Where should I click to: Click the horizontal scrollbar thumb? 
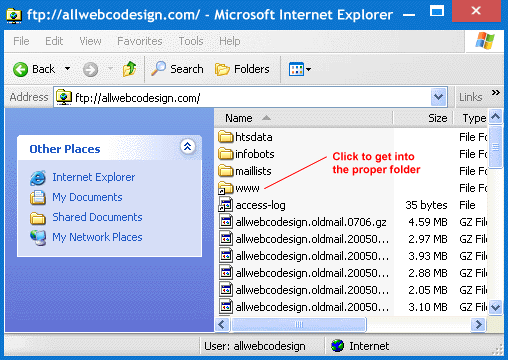(x=299, y=324)
